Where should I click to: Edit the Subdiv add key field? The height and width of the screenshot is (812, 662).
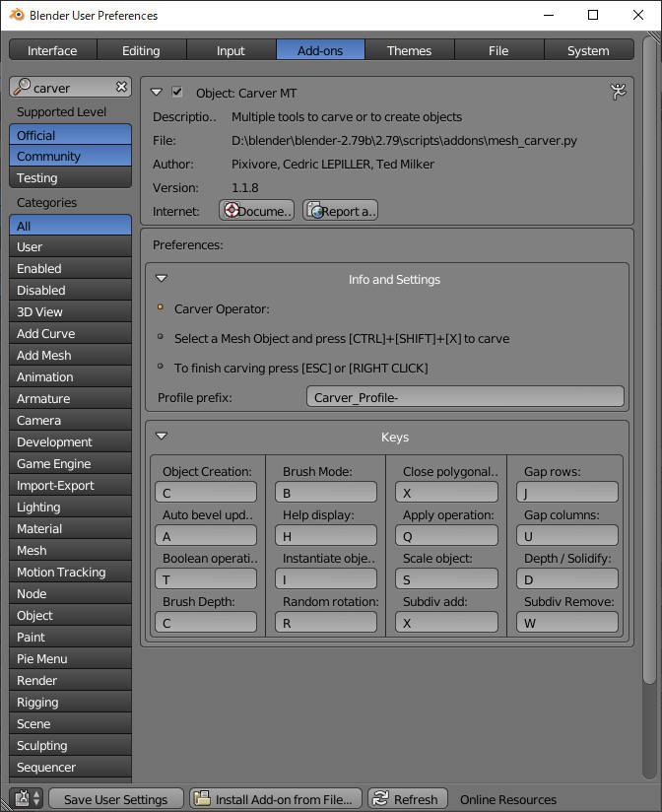[x=446, y=623]
